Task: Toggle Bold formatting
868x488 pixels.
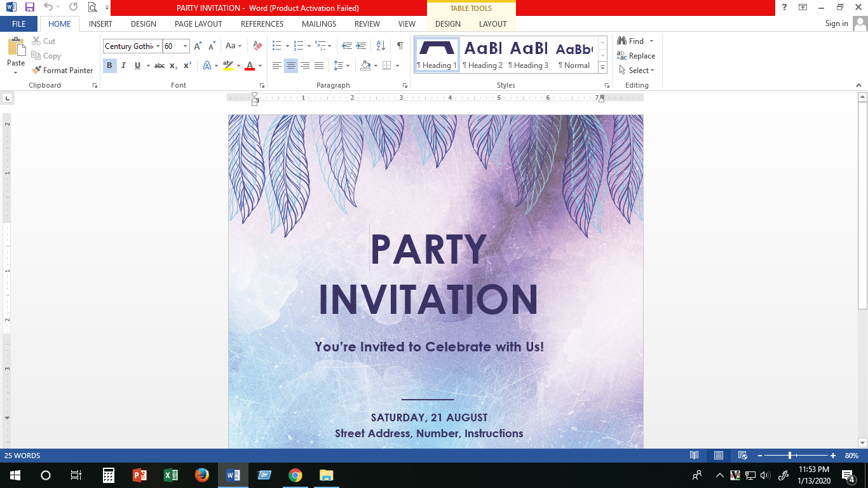Action: [109, 65]
